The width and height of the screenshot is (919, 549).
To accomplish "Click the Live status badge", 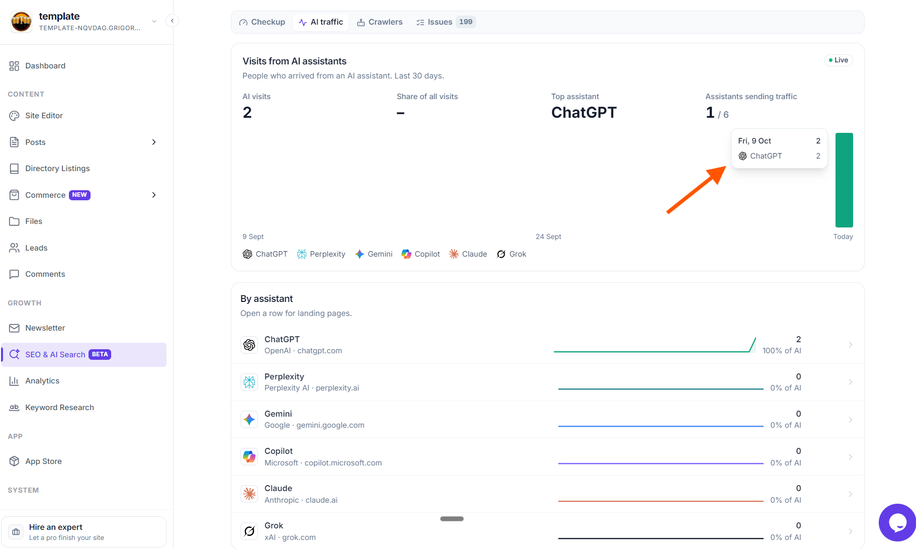I will [x=838, y=60].
